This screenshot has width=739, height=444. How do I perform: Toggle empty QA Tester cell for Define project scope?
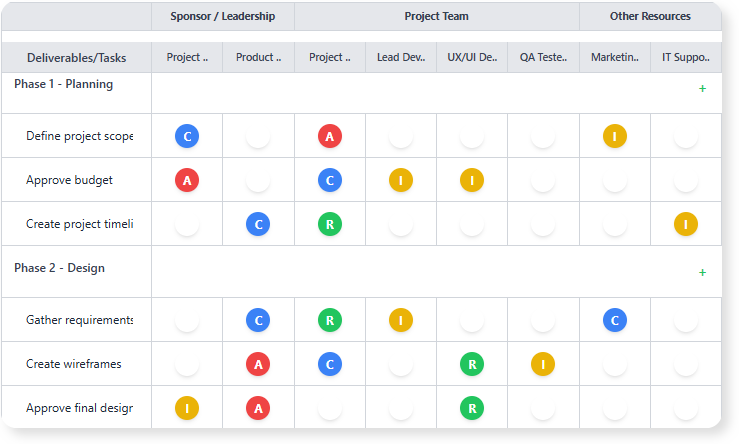point(543,136)
